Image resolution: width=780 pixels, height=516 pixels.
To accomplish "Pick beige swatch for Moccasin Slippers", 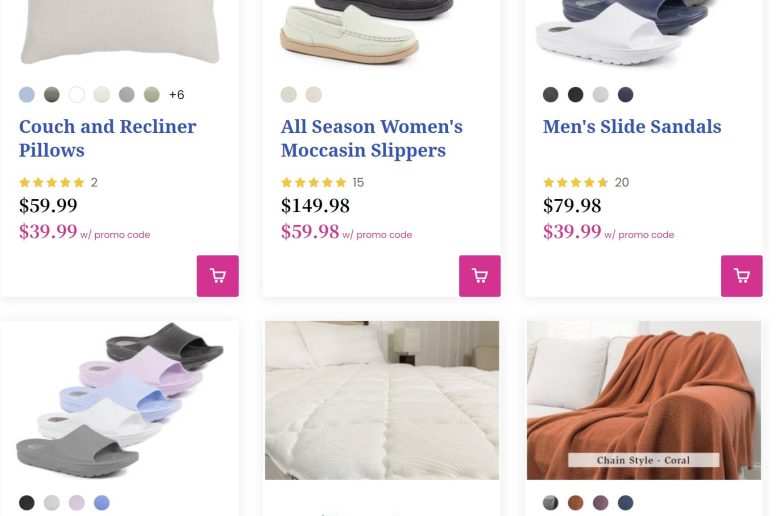I will [314, 95].
